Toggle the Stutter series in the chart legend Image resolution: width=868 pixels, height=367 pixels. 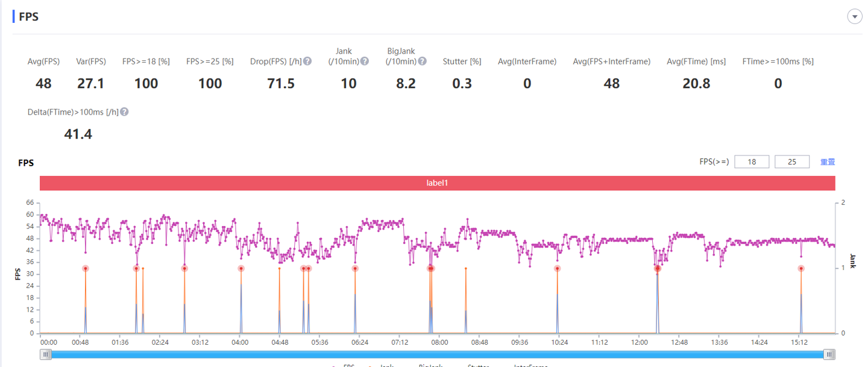click(x=479, y=365)
